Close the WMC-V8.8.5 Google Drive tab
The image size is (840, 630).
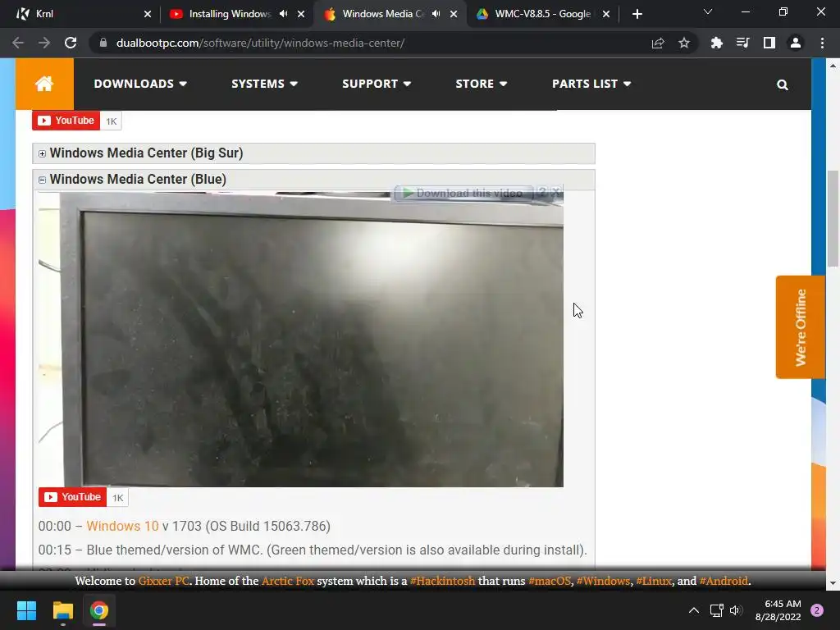(x=606, y=14)
